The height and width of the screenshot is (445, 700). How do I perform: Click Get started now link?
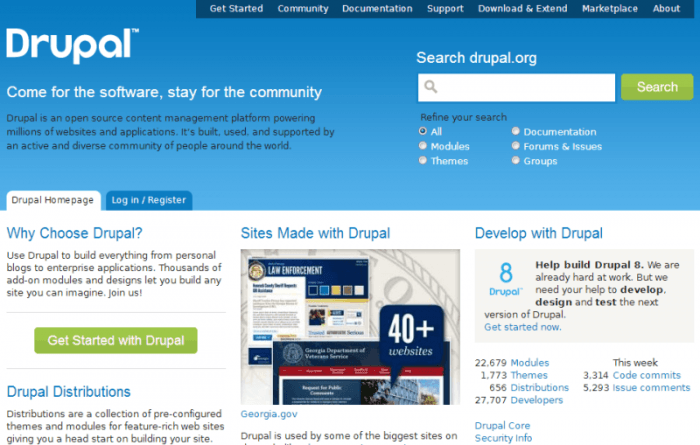pos(523,327)
